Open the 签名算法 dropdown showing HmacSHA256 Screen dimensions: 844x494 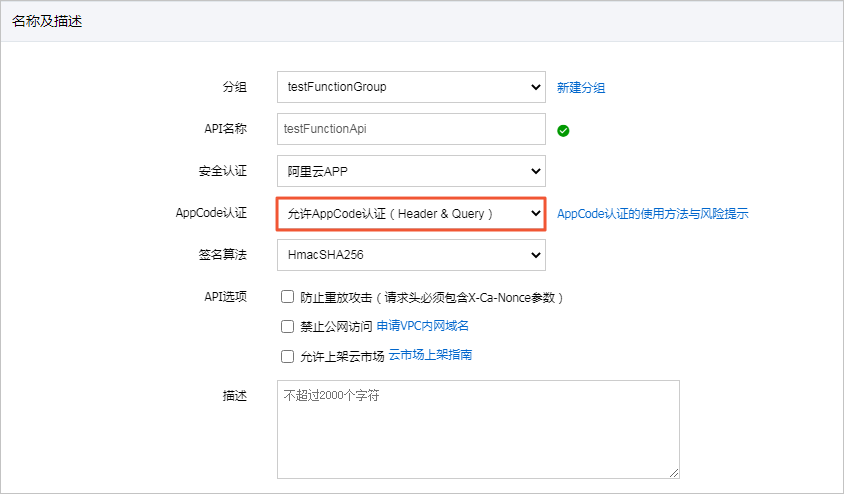point(411,255)
